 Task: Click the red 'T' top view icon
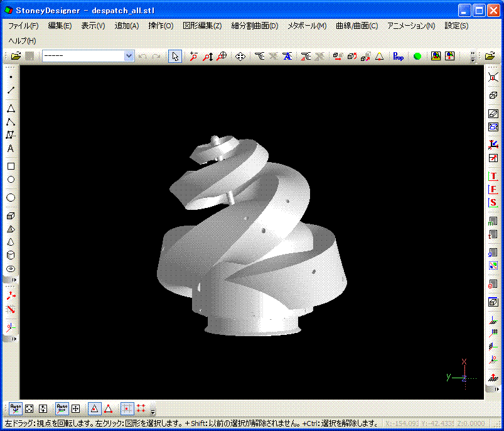[493, 177]
